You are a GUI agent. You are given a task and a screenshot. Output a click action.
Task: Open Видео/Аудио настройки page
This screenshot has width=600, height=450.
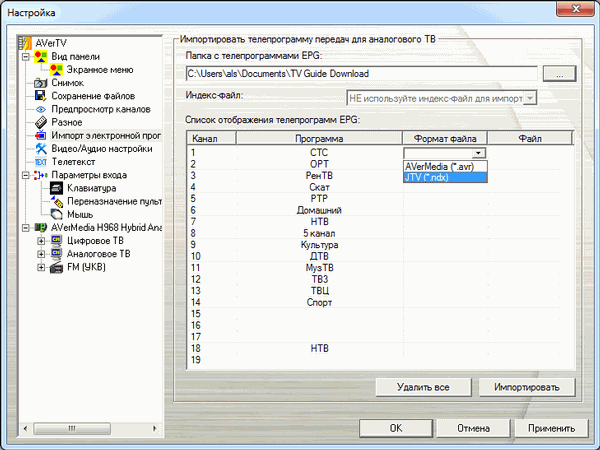click(x=102, y=148)
